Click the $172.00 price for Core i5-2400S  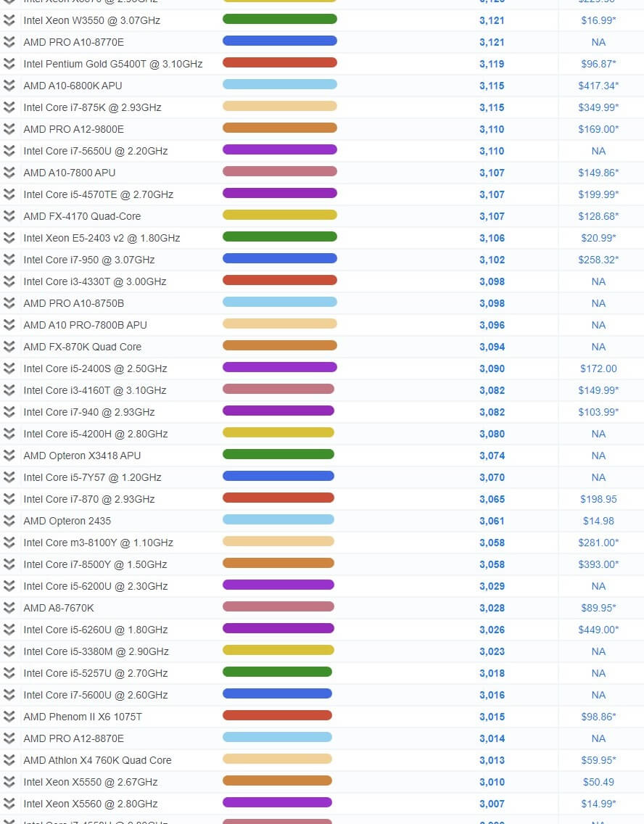click(598, 369)
